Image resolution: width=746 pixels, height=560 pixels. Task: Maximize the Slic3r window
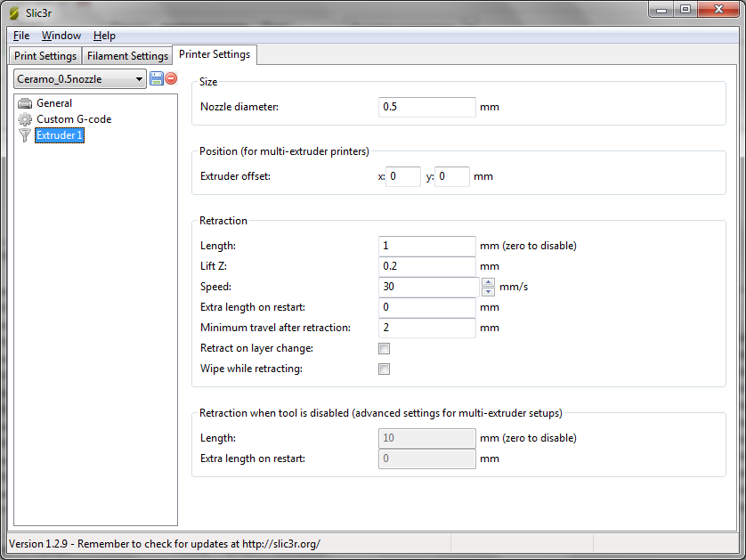pos(685,10)
